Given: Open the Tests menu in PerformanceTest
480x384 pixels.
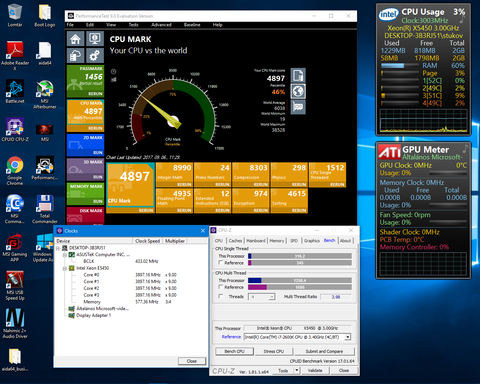Looking at the screenshot, I should point(133,25).
